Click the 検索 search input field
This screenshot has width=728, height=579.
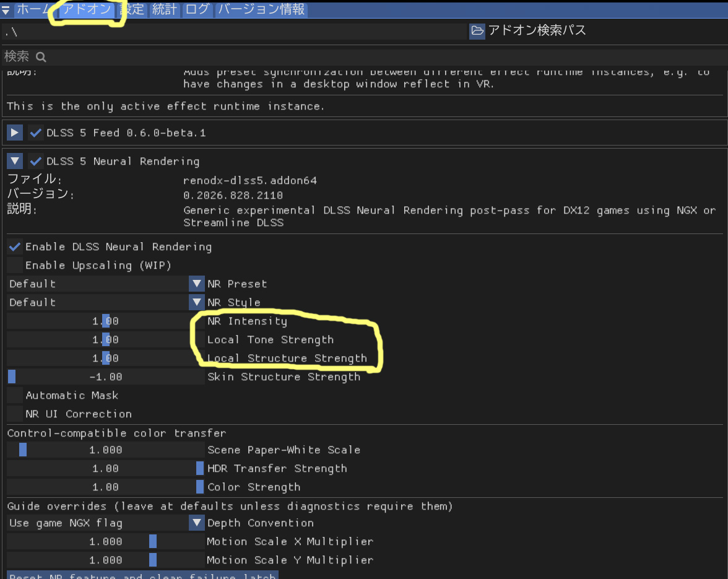(x=364, y=56)
